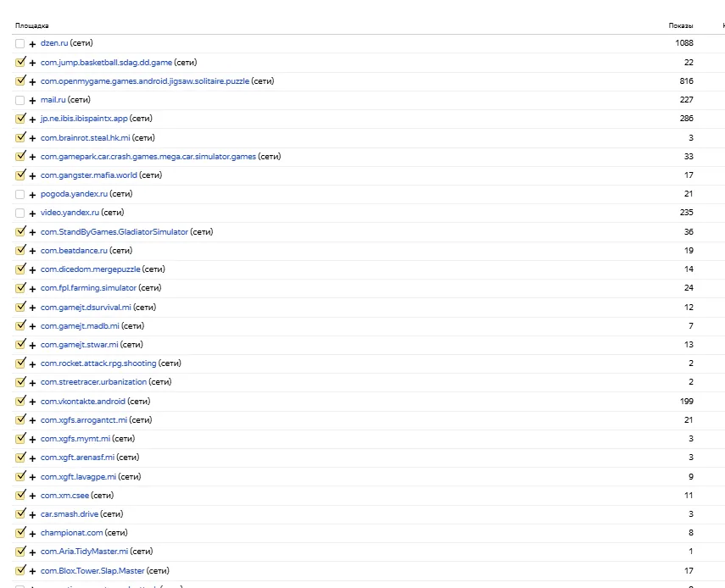Open the com.fpl.farming.simulator placement link
Image resolution: width=725 pixels, height=588 pixels.
pyautogui.click(x=88, y=288)
